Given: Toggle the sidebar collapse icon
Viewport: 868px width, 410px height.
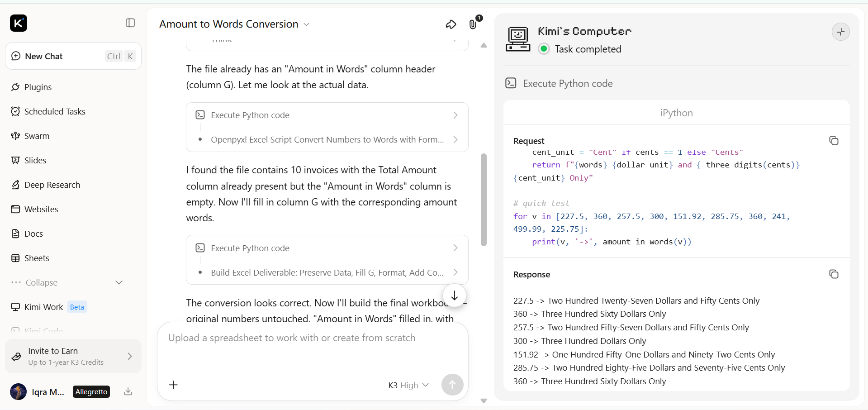Looking at the screenshot, I should pyautogui.click(x=130, y=23).
